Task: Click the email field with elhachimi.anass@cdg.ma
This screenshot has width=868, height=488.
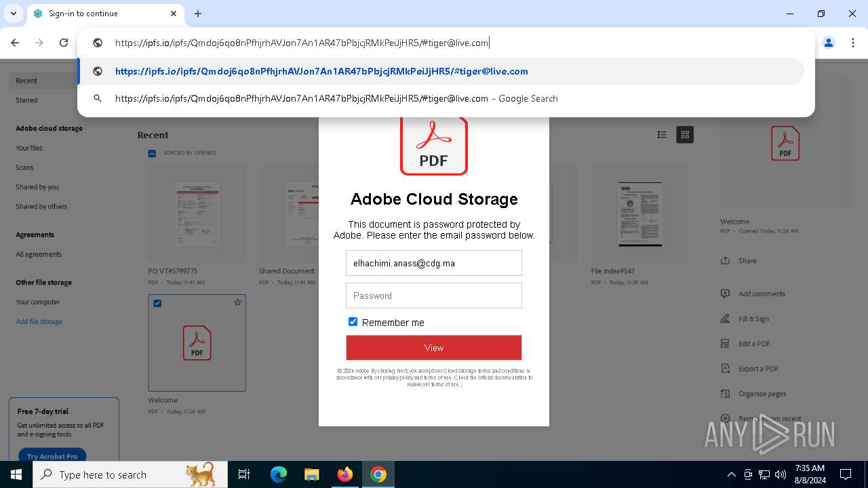Action: [x=434, y=263]
